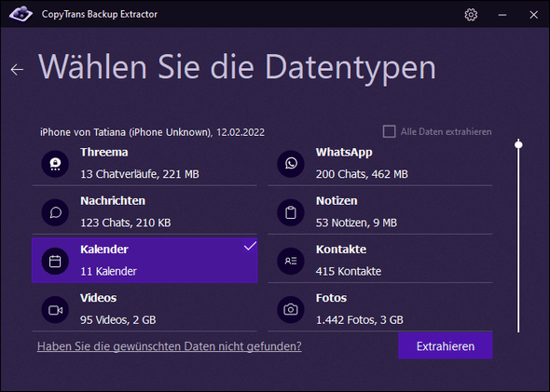Select the Nachrichten data type title
The image size is (550, 392).
coord(113,201)
